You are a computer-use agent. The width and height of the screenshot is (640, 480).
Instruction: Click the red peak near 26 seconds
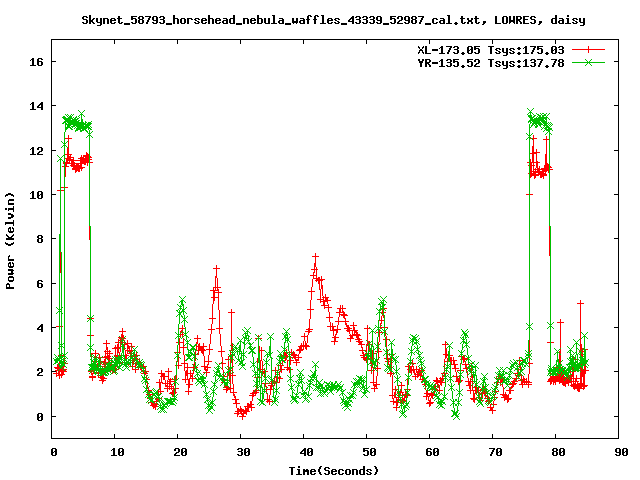[x=216, y=268]
